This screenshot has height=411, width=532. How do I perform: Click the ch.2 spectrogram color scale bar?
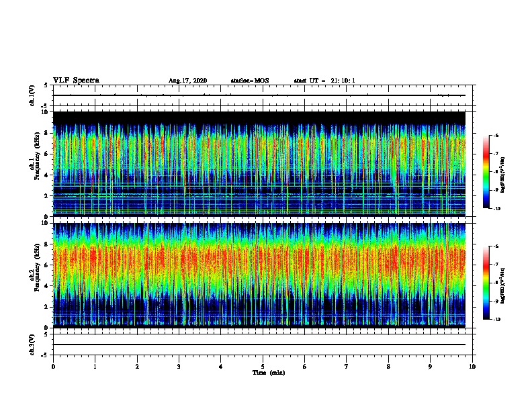tap(486, 283)
